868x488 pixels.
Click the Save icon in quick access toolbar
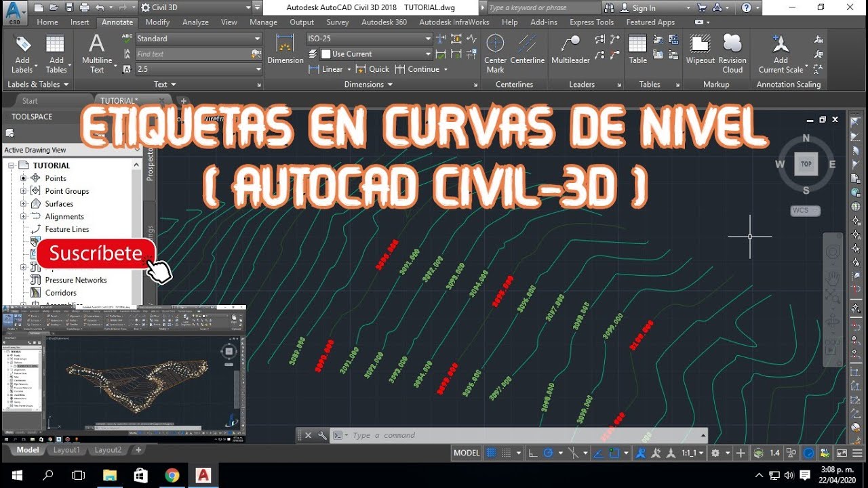(x=68, y=7)
